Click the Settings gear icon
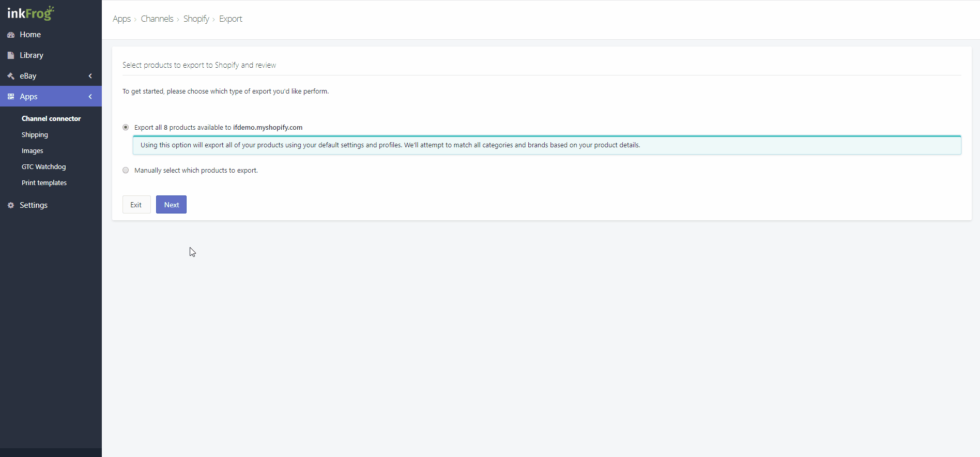The width and height of the screenshot is (980, 457). click(11, 205)
